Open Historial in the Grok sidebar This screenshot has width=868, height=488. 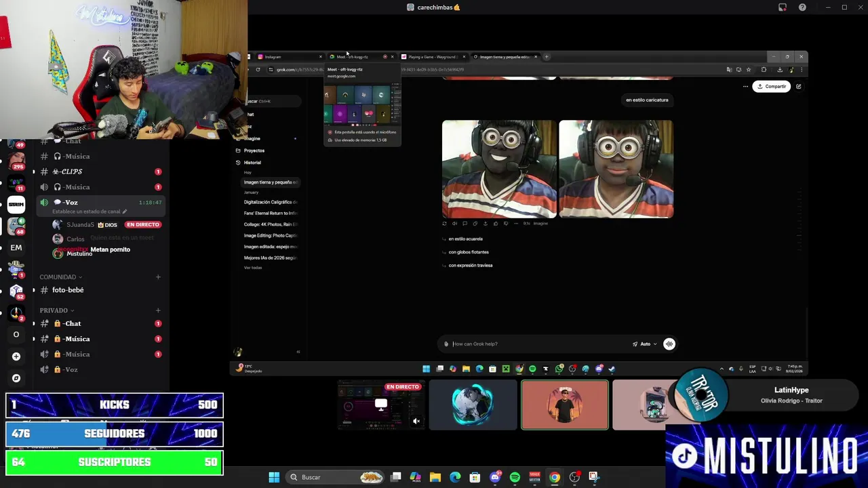click(252, 163)
